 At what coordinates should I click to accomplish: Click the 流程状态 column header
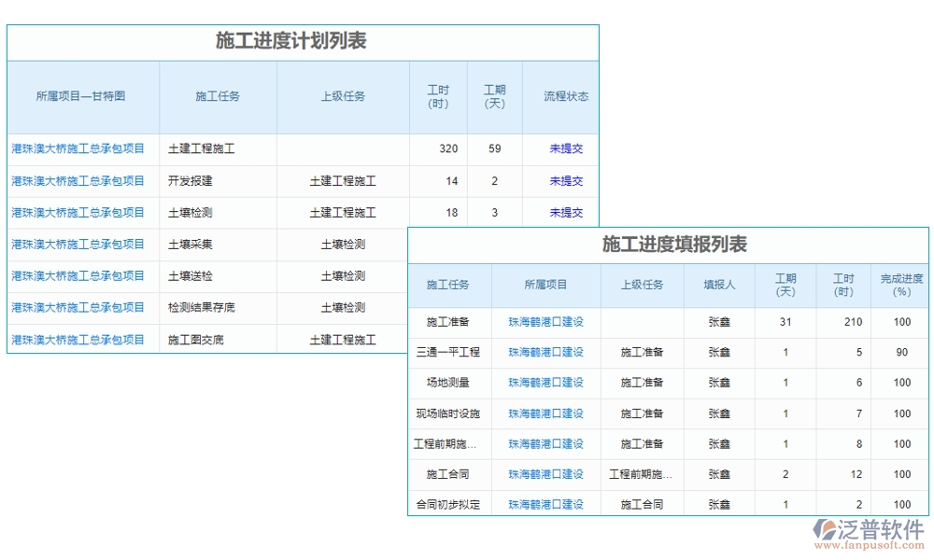point(563,96)
